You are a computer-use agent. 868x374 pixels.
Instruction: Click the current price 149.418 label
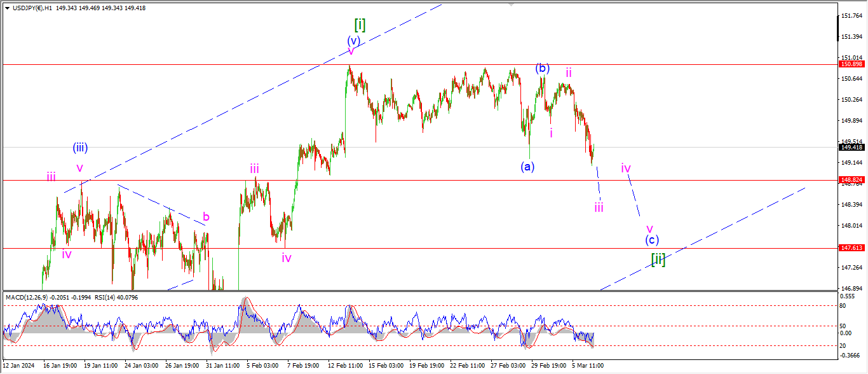pyautogui.click(x=851, y=147)
